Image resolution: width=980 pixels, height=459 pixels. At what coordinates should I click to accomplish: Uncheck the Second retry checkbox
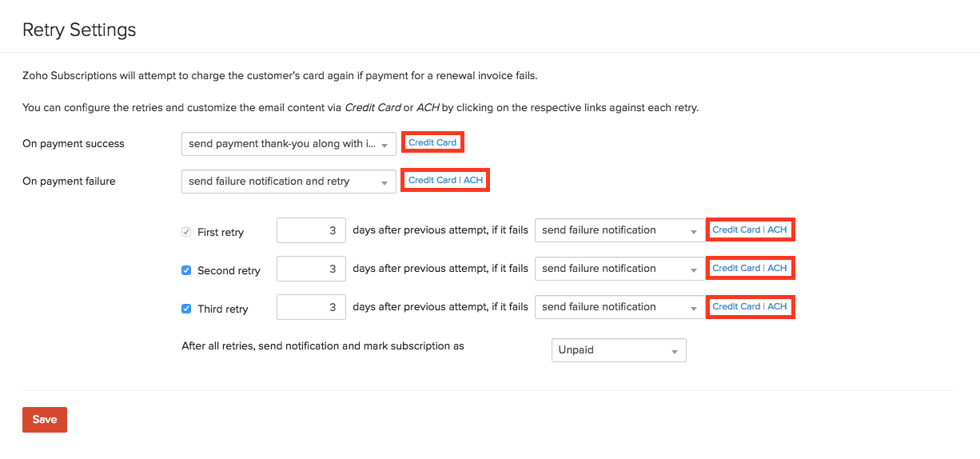click(x=186, y=270)
